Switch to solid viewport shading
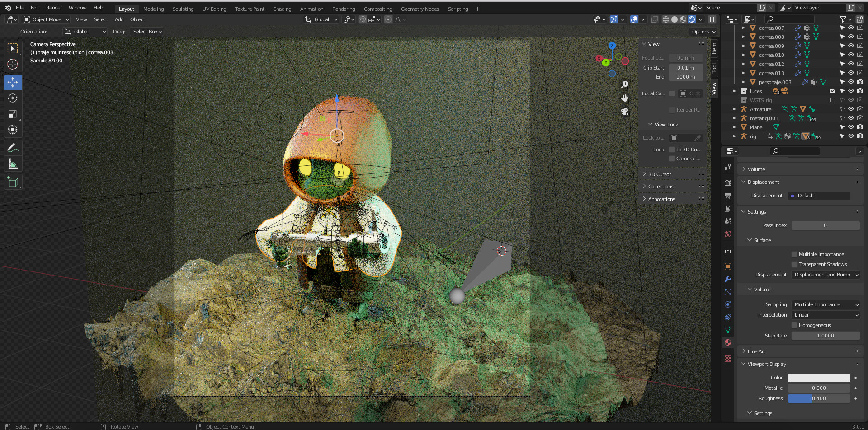This screenshot has width=868, height=430. tap(675, 19)
